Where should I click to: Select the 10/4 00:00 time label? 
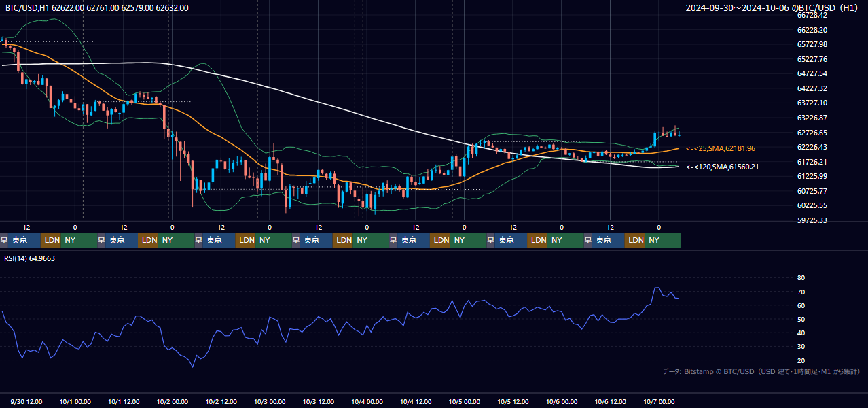point(367,401)
